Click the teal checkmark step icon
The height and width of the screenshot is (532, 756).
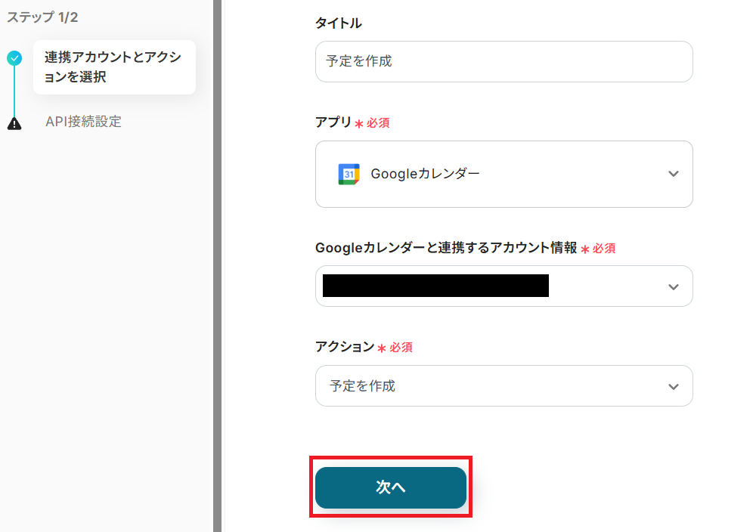tap(14, 57)
